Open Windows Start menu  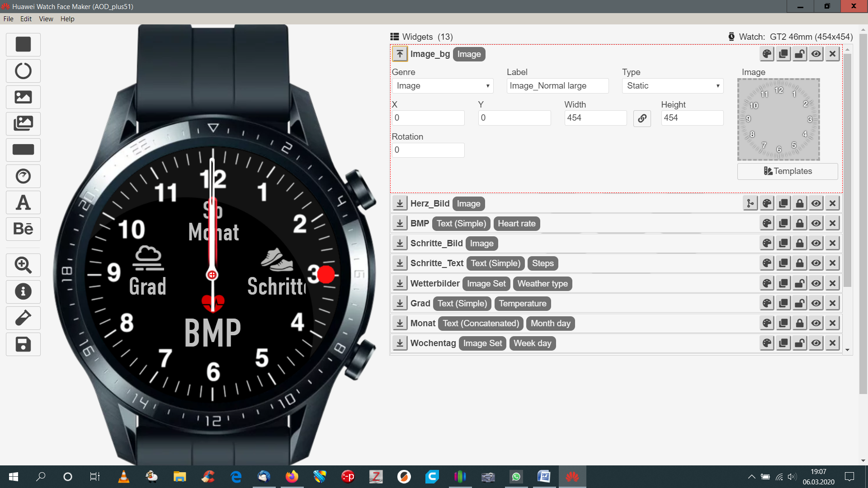pyautogui.click(x=14, y=477)
